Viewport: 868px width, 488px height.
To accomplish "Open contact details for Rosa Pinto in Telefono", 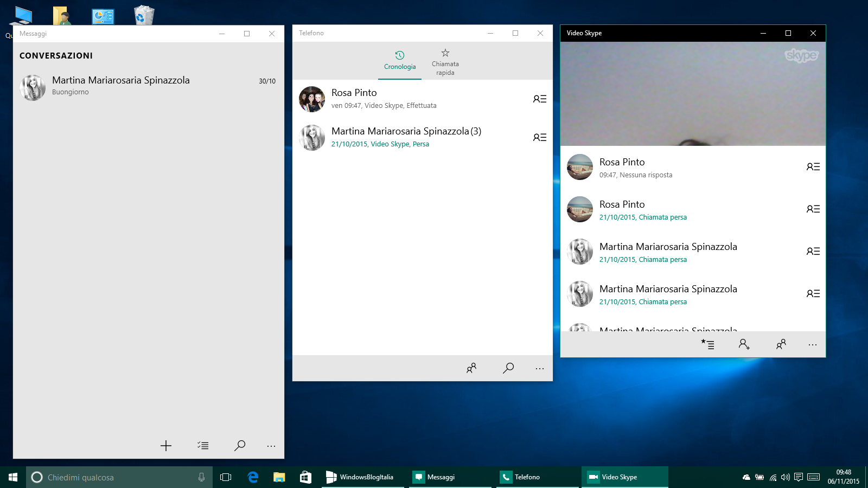I will (x=540, y=99).
